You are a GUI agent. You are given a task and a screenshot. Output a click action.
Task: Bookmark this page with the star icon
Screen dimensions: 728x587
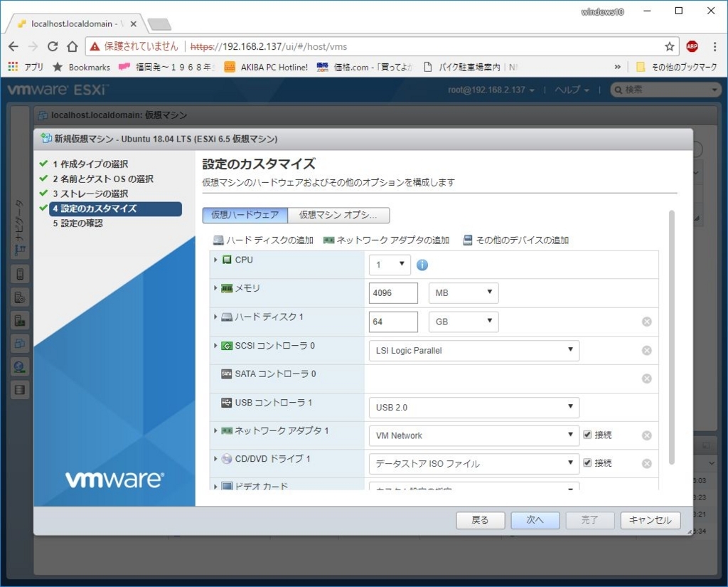point(669,46)
